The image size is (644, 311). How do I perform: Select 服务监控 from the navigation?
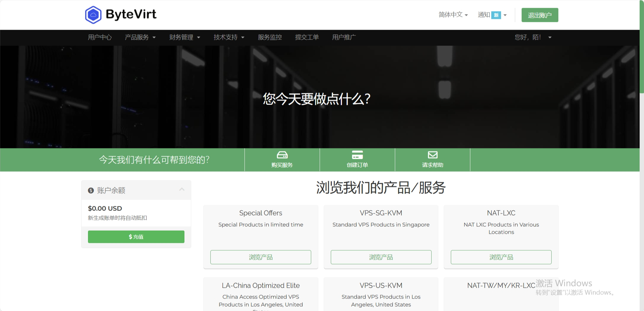coord(269,37)
